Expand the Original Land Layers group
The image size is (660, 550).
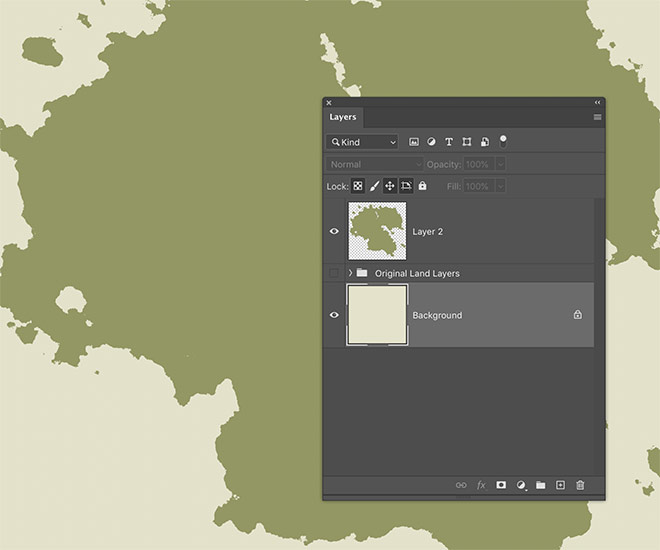(x=350, y=273)
